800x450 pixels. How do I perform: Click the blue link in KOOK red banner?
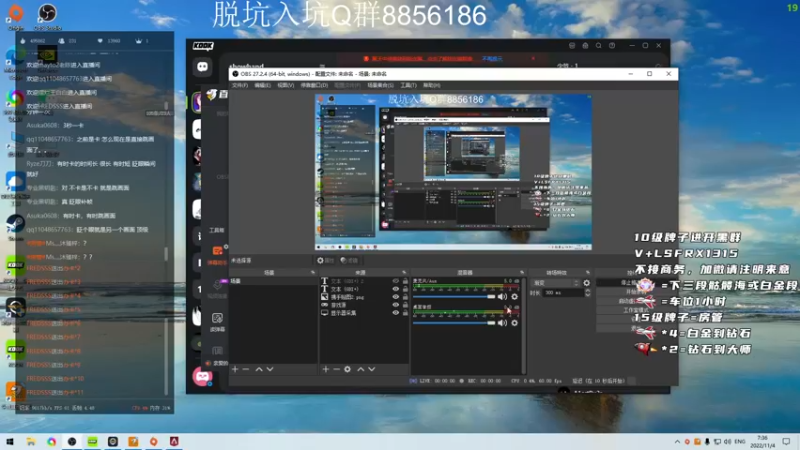[492, 59]
